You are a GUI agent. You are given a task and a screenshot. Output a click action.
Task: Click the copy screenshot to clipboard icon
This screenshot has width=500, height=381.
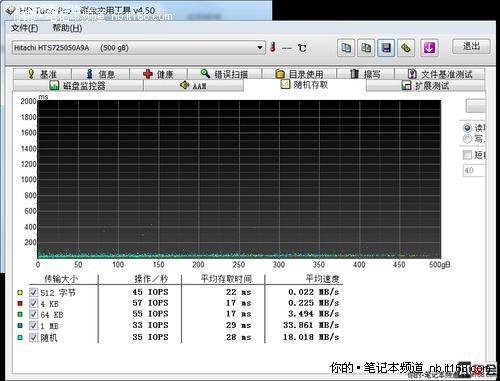[x=366, y=48]
